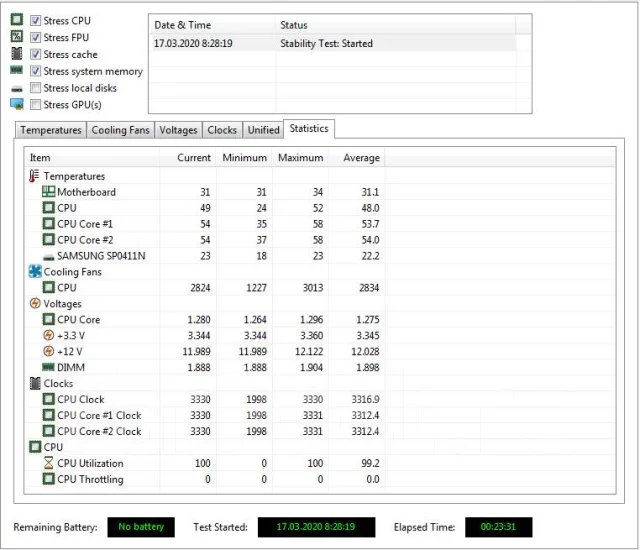Enable the Stress local disks checkbox
The image size is (640, 550).
tap(36, 88)
